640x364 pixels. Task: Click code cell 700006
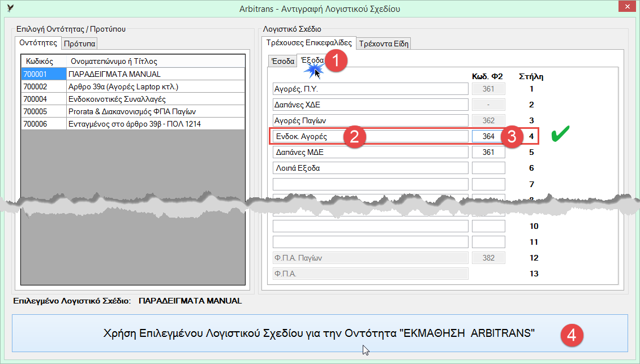click(x=44, y=124)
